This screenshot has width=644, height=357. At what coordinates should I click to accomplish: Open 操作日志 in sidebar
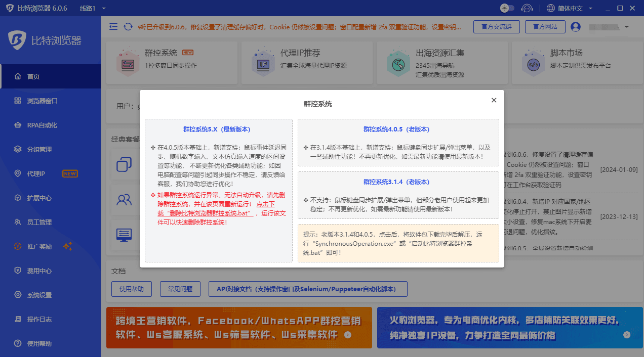(51, 319)
